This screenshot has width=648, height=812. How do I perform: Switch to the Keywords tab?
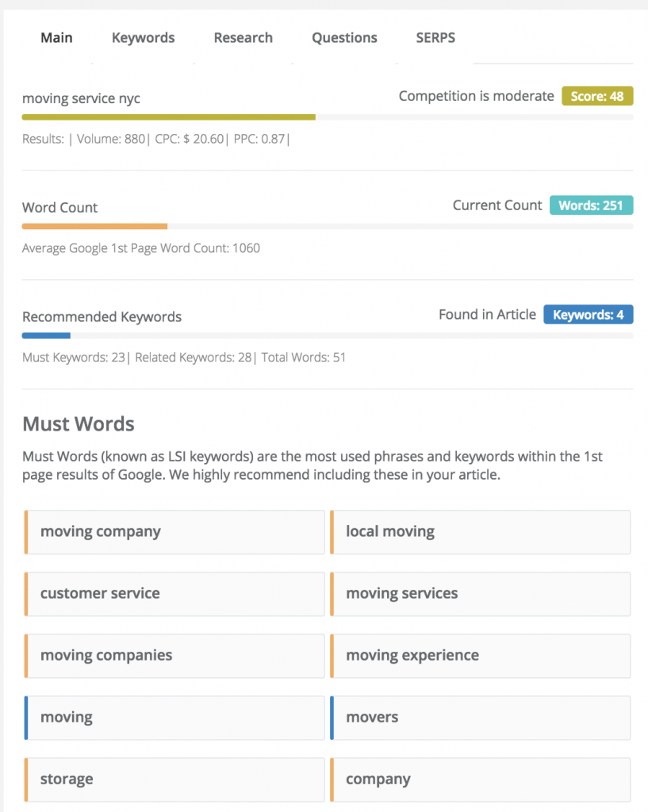(143, 38)
